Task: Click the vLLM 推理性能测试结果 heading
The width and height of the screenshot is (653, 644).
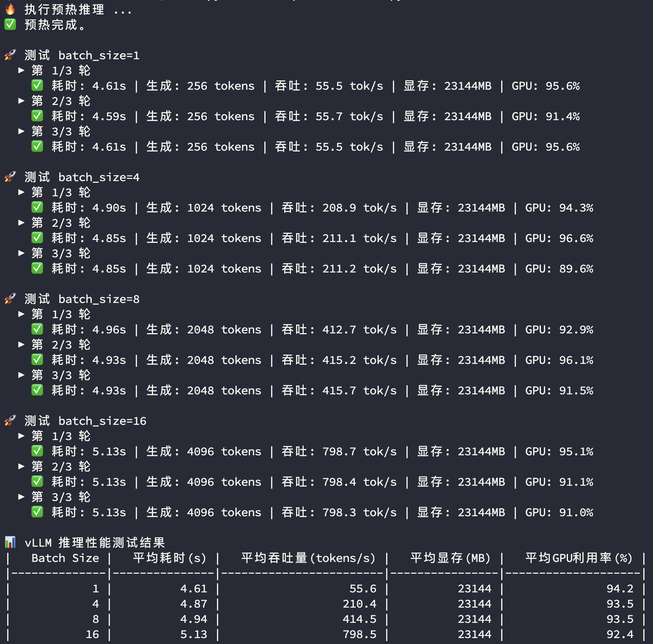Action: pos(95,542)
